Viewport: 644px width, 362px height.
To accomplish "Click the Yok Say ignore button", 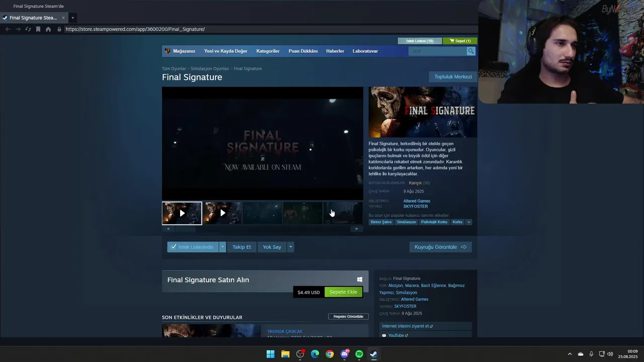I will 272,247.
